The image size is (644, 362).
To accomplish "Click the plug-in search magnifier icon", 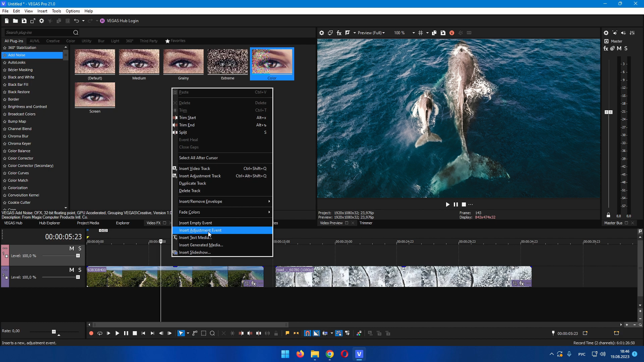I will pos(76,33).
